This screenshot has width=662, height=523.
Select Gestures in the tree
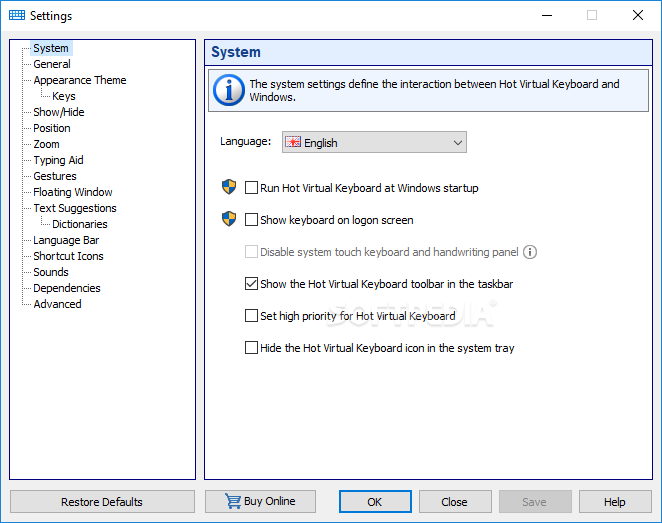[55, 176]
